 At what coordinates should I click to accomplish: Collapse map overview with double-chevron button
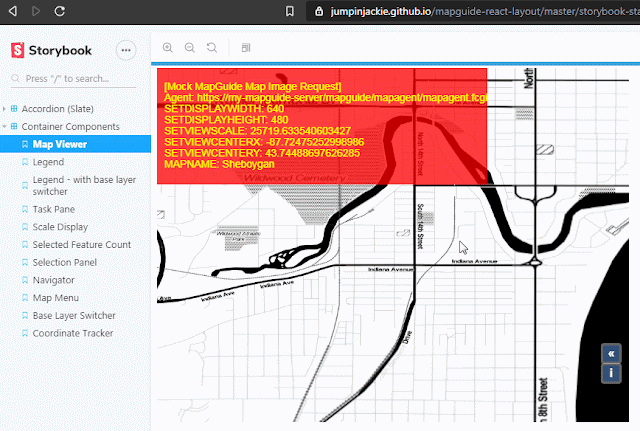(611, 353)
